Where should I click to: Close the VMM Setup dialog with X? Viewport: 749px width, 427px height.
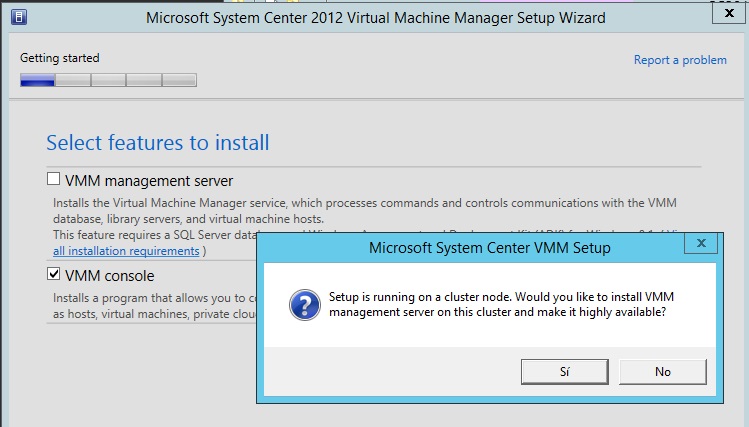(700, 243)
